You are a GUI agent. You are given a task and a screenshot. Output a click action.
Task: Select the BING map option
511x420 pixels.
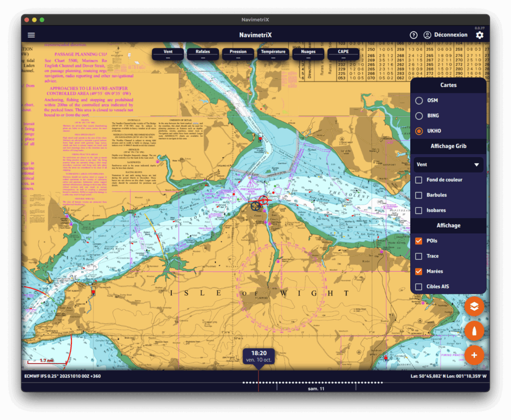[x=419, y=116]
